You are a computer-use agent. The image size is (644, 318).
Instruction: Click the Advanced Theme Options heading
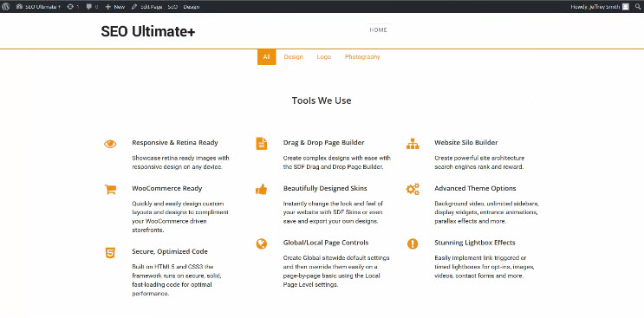tap(475, 188)
